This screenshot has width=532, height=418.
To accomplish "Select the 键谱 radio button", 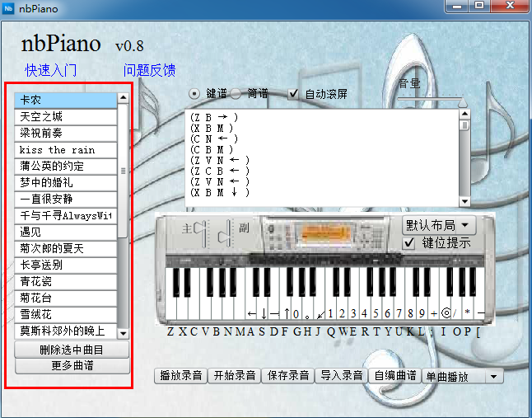I will [194, 94].
